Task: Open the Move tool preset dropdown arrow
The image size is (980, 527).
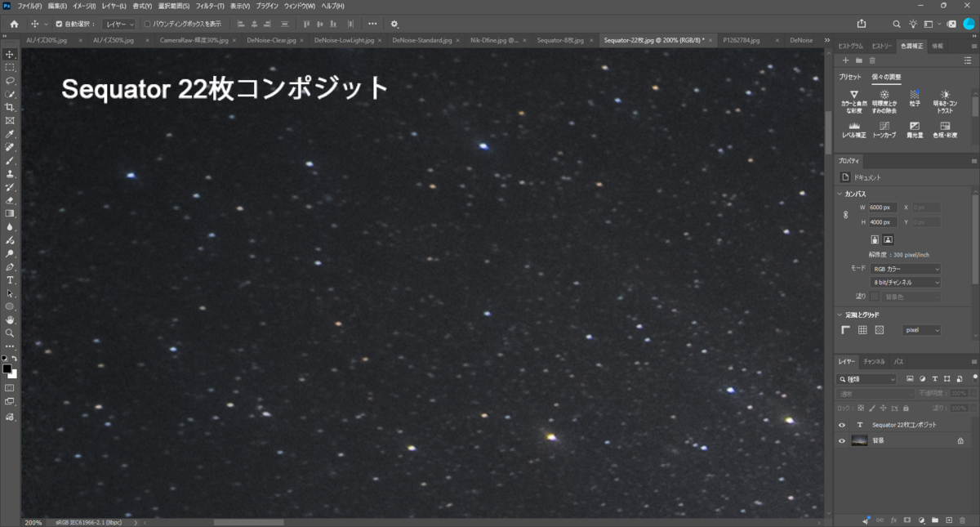Action: click(x=47, y=24)
